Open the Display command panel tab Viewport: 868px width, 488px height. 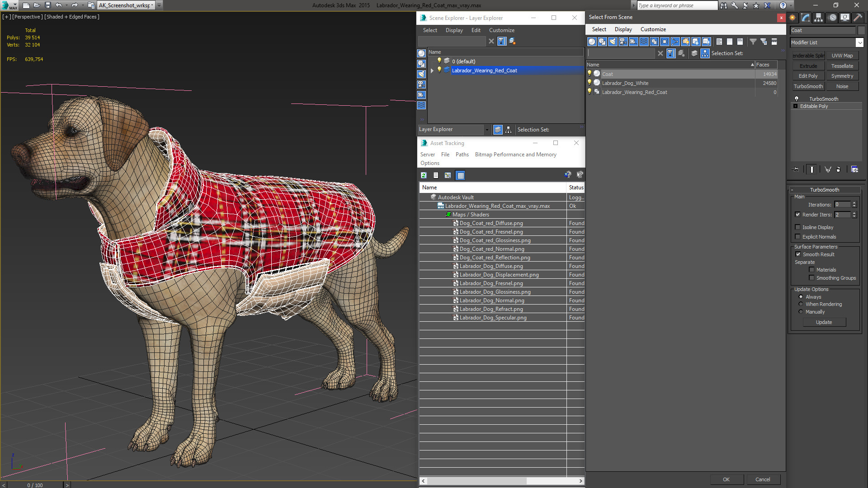coord(845,18)
